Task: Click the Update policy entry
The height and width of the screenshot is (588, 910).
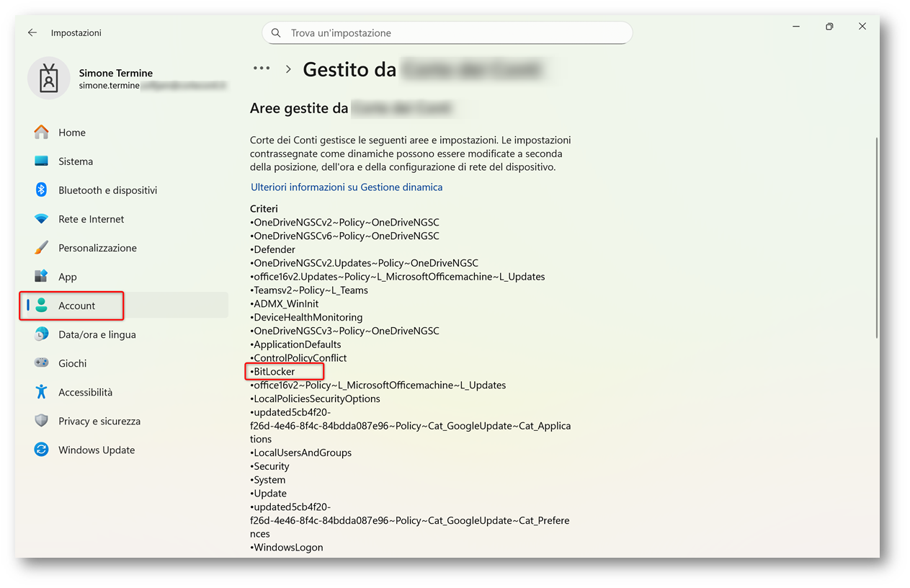Action: [x=269, y=494]
